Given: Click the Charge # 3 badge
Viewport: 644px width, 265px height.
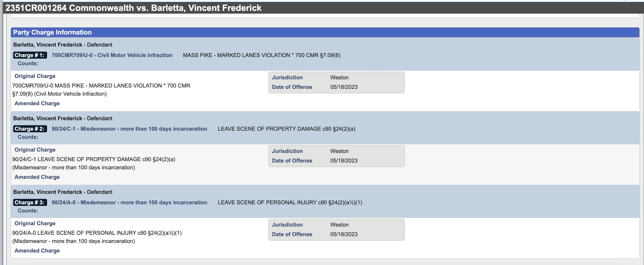Looking at the screenshot, I should [x=30, y=202].
